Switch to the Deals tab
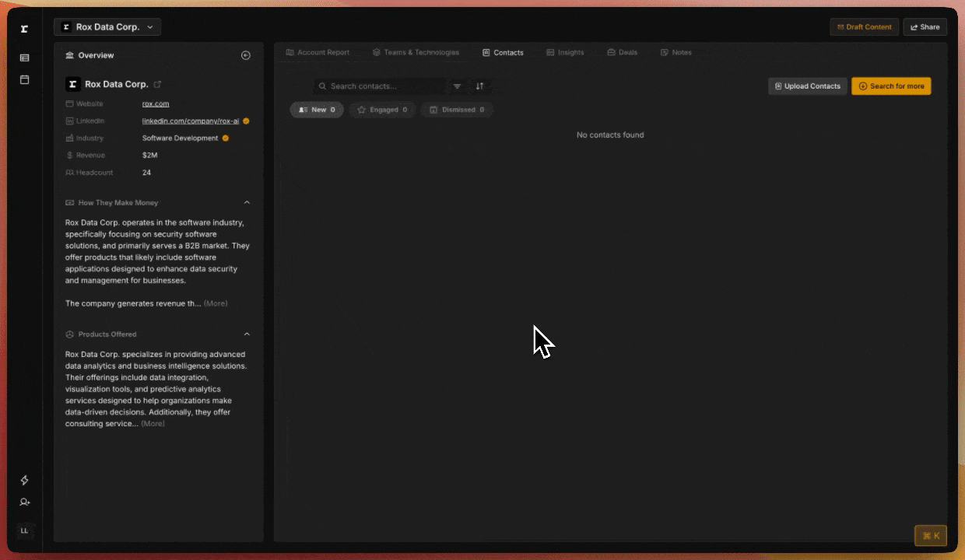 tap(622, 53)
